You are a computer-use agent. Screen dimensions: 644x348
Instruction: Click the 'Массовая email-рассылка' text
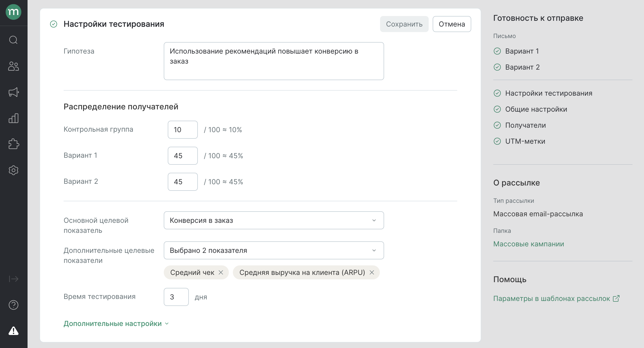(x=538, y=214)
